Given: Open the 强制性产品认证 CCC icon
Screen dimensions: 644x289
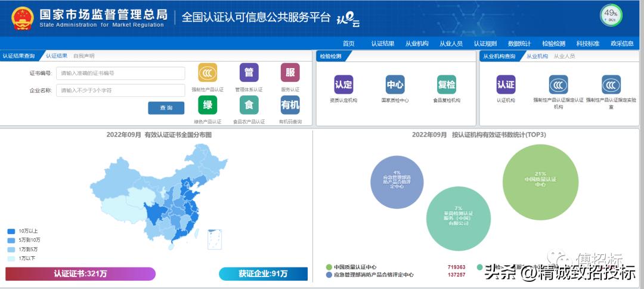Looking at the screenshot, I should tap(208, 73).
